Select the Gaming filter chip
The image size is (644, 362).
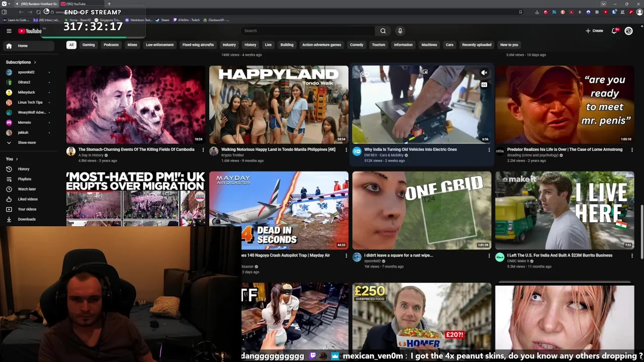(x=89, y=45)
